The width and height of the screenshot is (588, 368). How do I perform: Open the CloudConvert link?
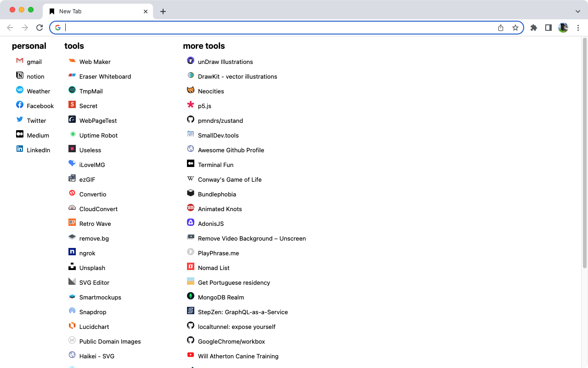(99, 209)
